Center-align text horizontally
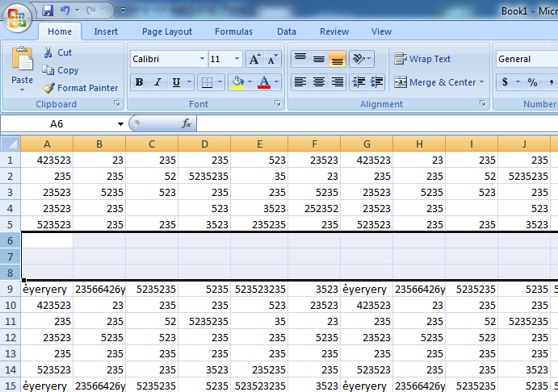 click(x=319, y=82)
